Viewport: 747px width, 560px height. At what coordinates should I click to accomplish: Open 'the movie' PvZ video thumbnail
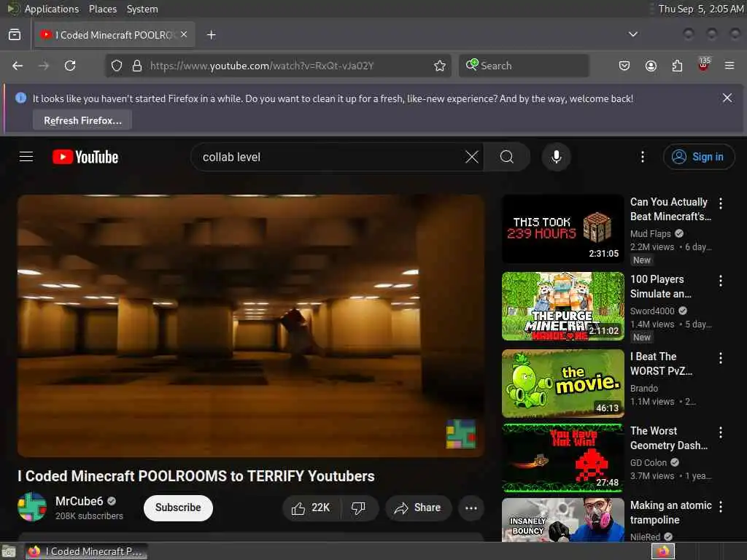pyautogui.click(x=562, y=384)
